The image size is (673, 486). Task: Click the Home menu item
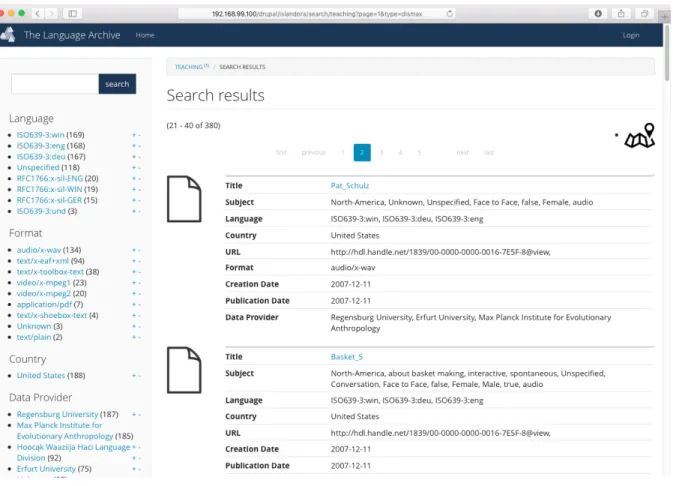[145, 35]
